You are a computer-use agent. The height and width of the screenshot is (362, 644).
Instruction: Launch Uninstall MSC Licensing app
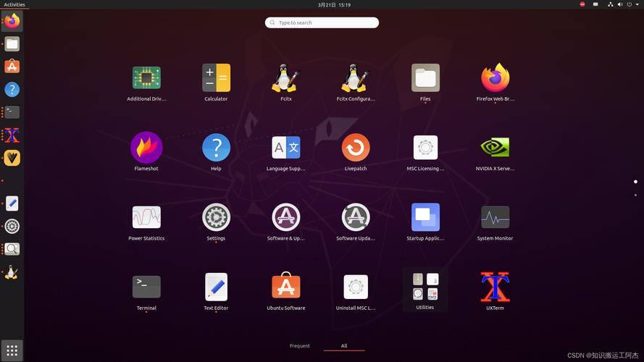coord(356,291)
